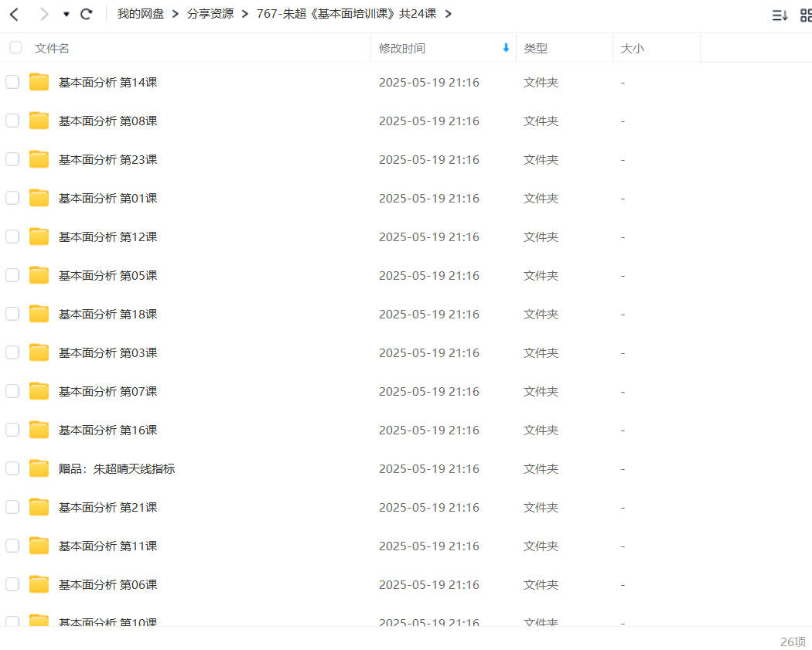This screenshot has width=812, height=650.
Task: Switch to grid view icon
Action: (806, 15)
